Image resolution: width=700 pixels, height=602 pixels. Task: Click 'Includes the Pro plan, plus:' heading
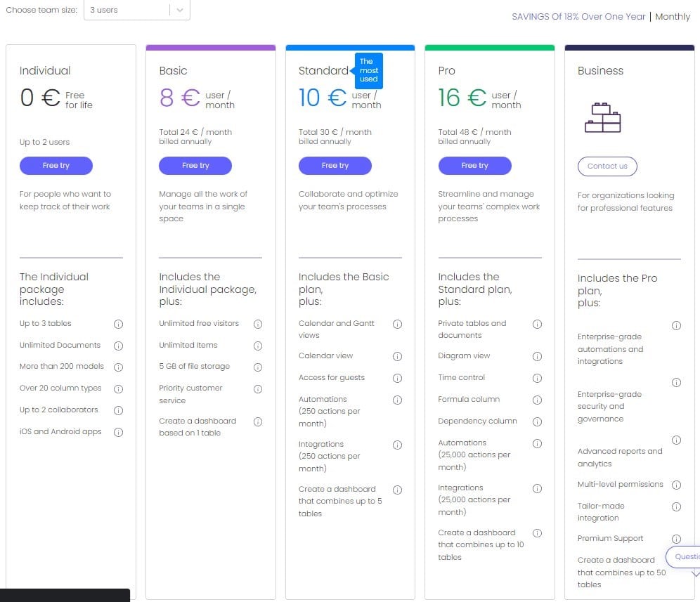point(617,291)
